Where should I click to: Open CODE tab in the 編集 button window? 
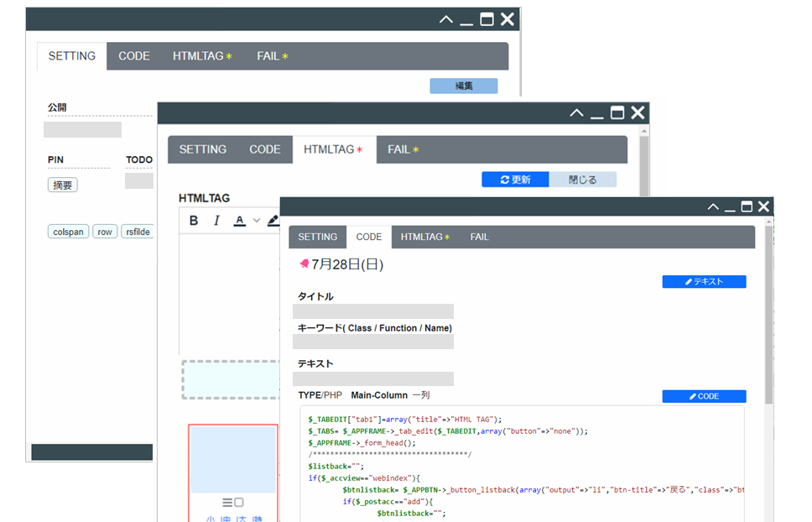[133, 56]
